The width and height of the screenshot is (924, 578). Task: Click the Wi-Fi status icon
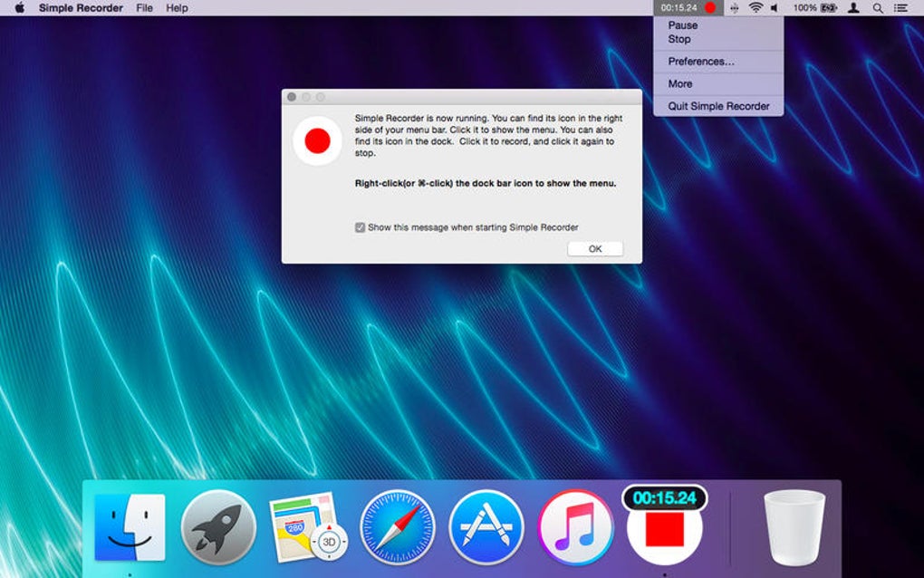pos(754,8)
